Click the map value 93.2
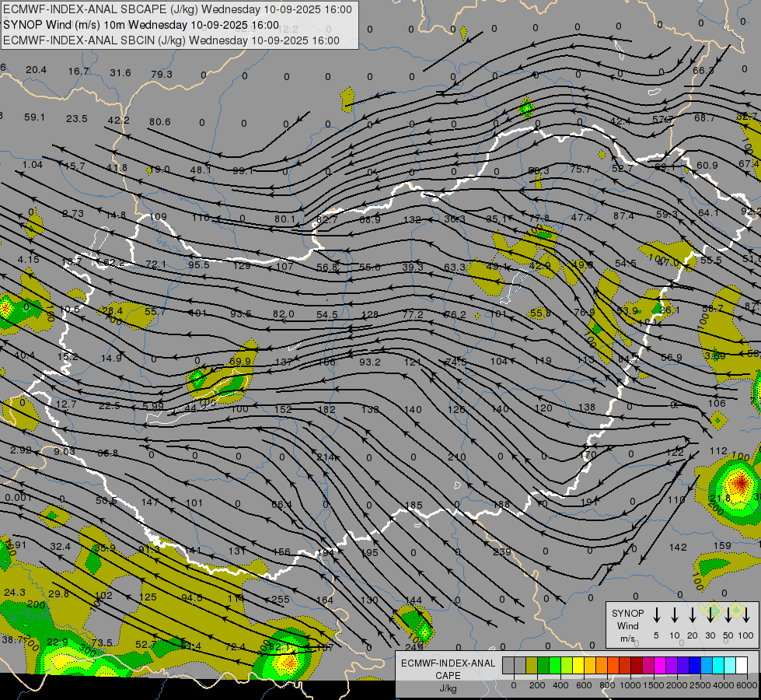761x700 pixels. pos(370,362)
